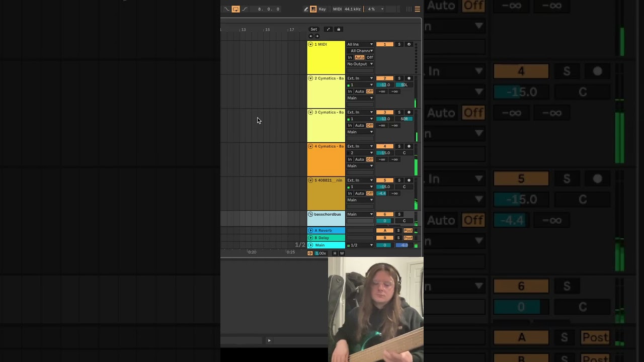The image size is (644, 362).
Task: Click the Key map mode button
Action: pos(322,9)
